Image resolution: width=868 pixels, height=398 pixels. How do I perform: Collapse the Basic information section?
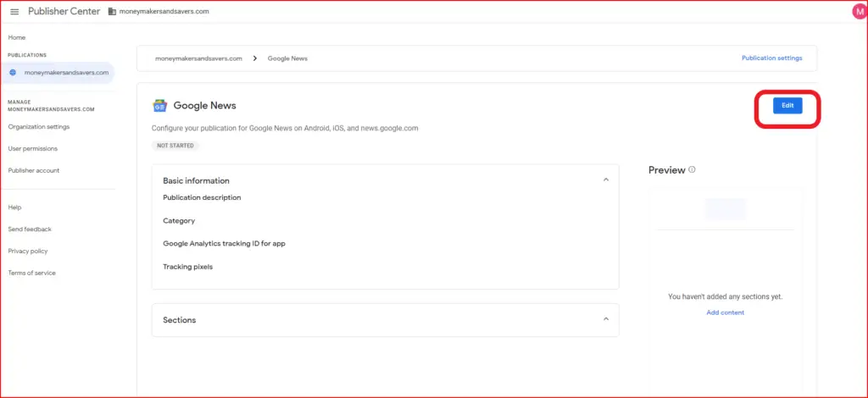605,180
